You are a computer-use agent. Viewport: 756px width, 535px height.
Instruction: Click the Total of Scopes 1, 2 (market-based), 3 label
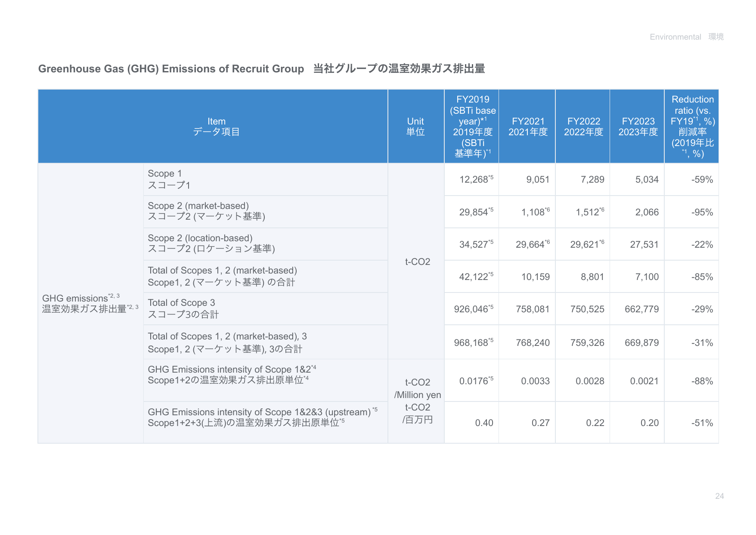pos(265,342)
